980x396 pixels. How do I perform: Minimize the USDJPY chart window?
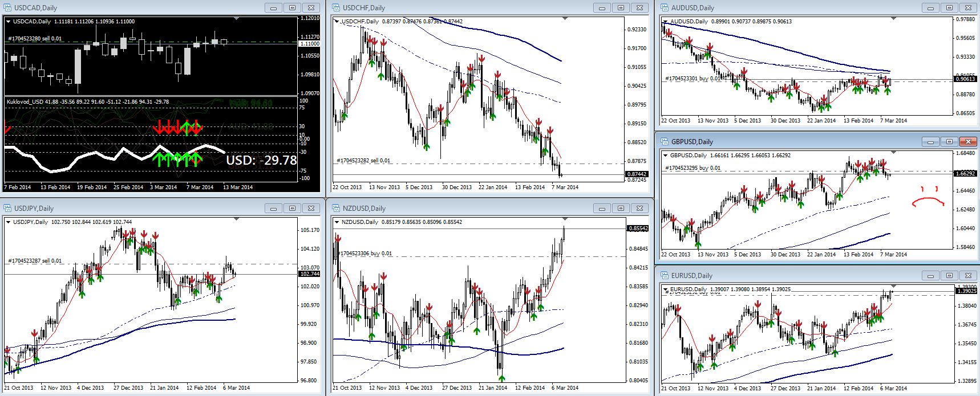pyautogui.click(x=274, y=209)
